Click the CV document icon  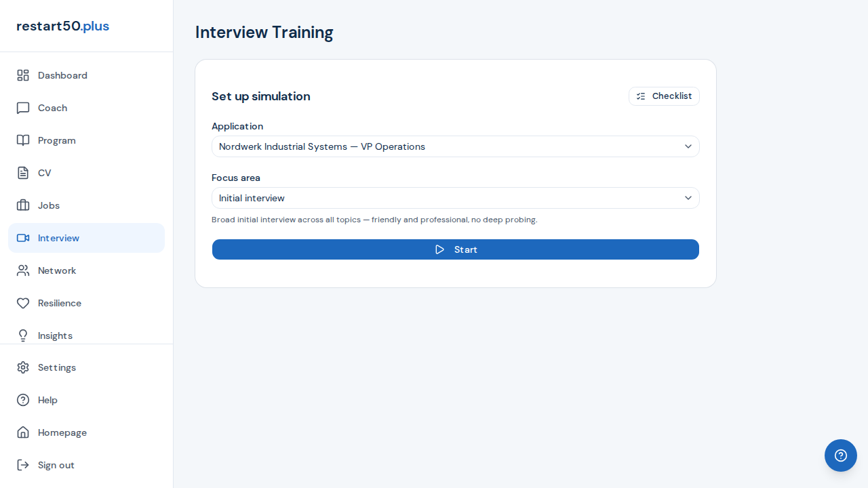pos(23,173)
